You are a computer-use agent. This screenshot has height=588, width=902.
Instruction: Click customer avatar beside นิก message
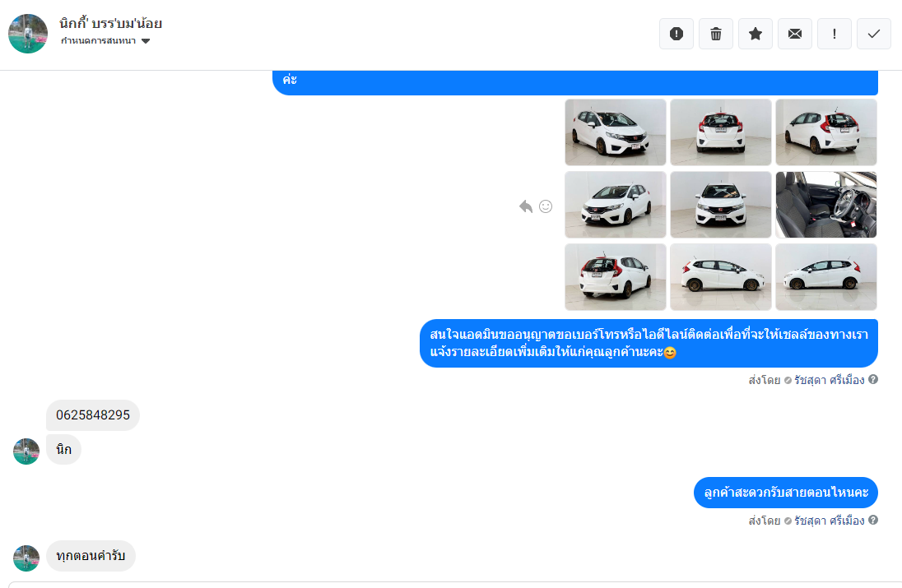pos(26,451)
